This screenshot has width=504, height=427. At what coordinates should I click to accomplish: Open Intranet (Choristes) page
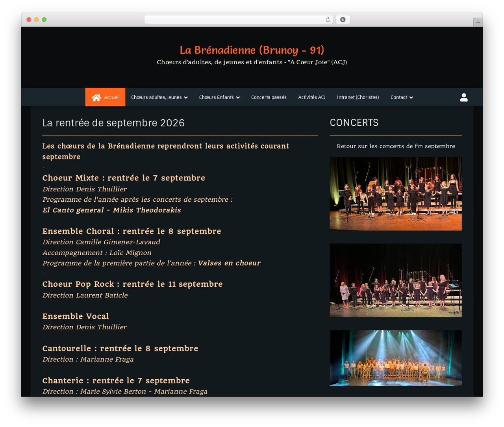(x=358, y=97)
